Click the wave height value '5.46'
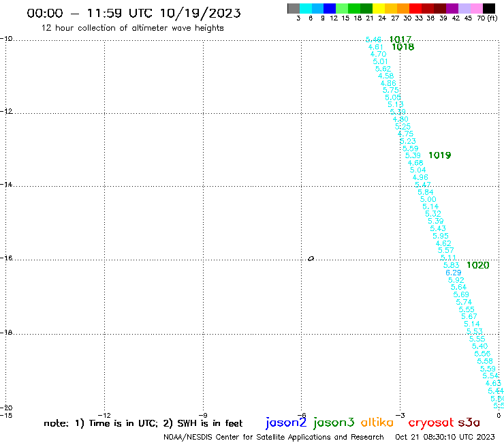The width and height of the screenshot is (504, 443). click(373, 40)
